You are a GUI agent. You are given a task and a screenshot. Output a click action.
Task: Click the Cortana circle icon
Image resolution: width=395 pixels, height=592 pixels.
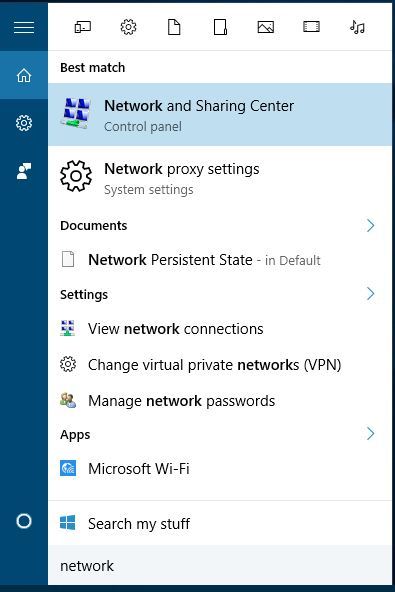[x=24, y=521]
